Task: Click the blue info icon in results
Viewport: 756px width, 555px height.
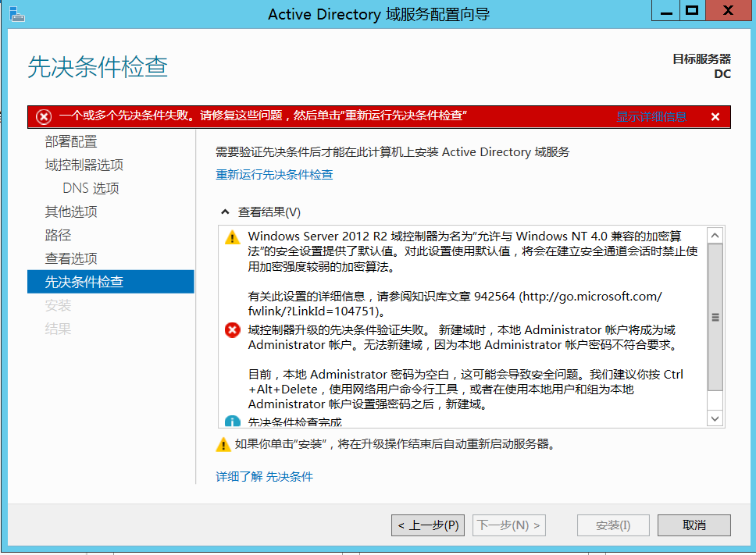Action: (x=232, y=422)
